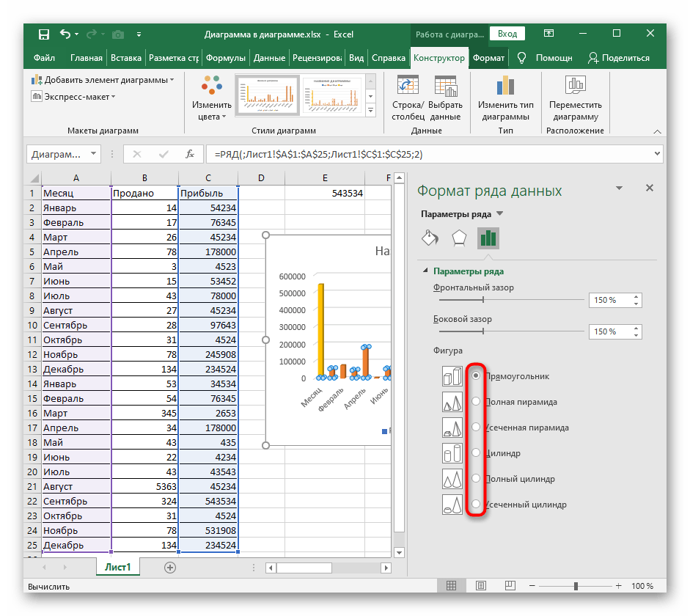Screen dimensions: 690x616
Task: Open Ribbon Display Options icon
Action: tap(548, 34)
